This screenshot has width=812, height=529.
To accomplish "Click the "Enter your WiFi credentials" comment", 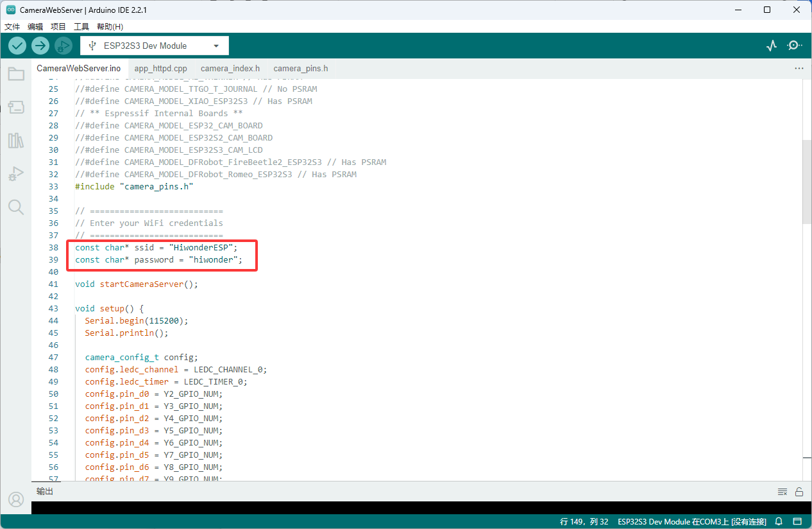I will [x=149, y=223].
